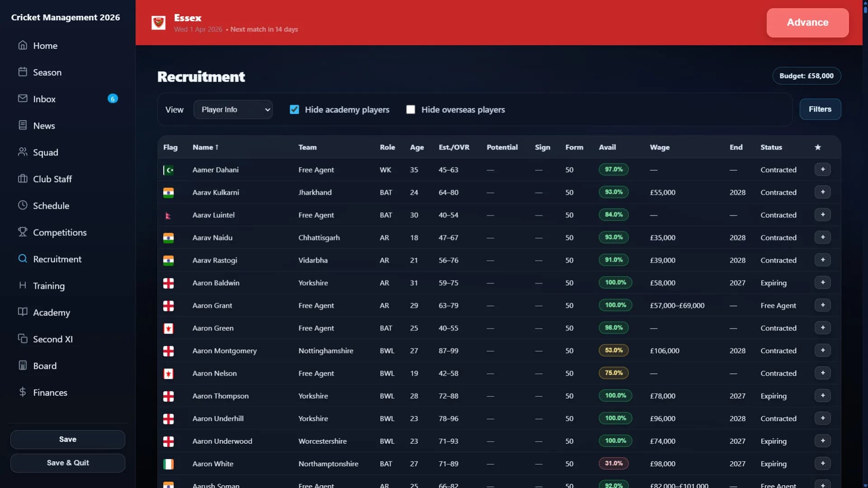Enable Hide overseas players checkbox
Viewport: 868px width, 488px height.
410,109
